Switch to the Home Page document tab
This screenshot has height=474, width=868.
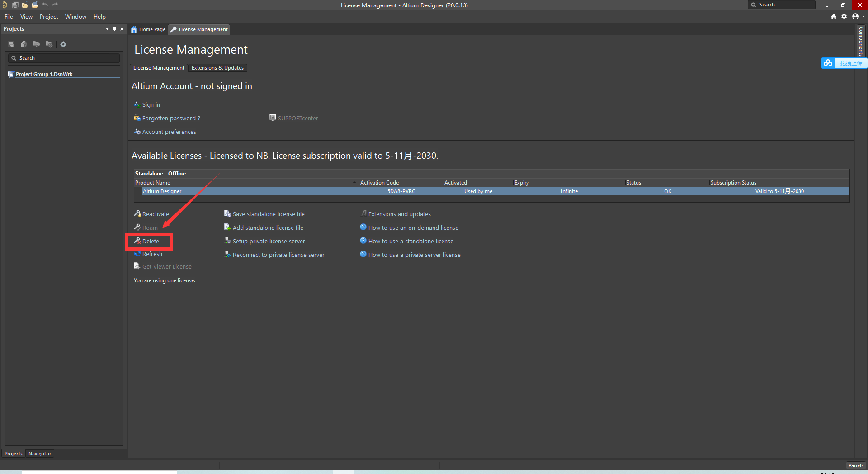pyautogui.click(x=148, y=29)
